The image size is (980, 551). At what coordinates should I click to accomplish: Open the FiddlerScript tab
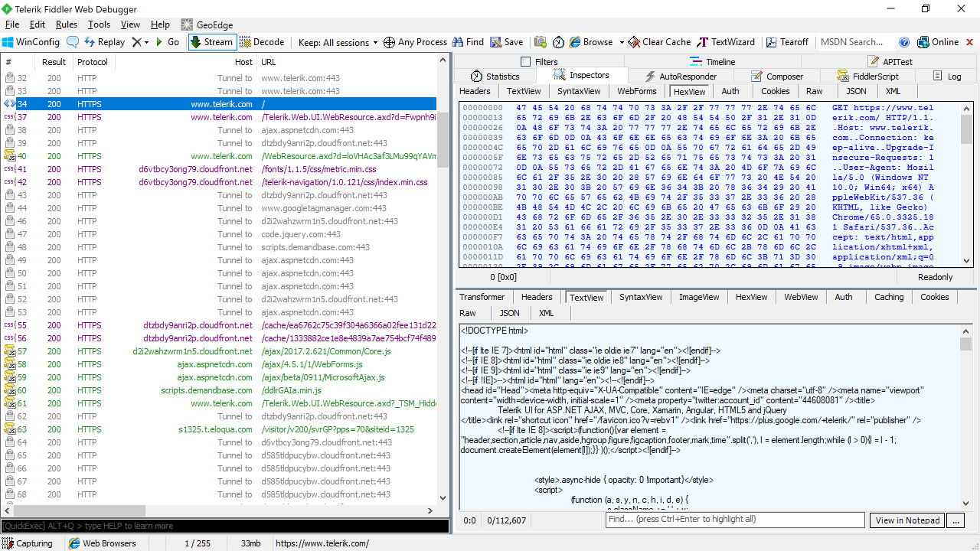[868, 77]
